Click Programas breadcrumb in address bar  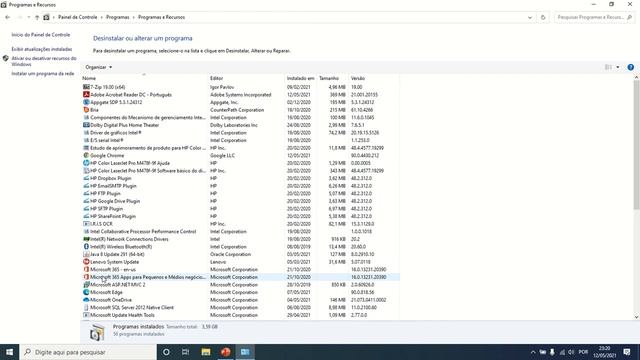(x=118, y=17)
